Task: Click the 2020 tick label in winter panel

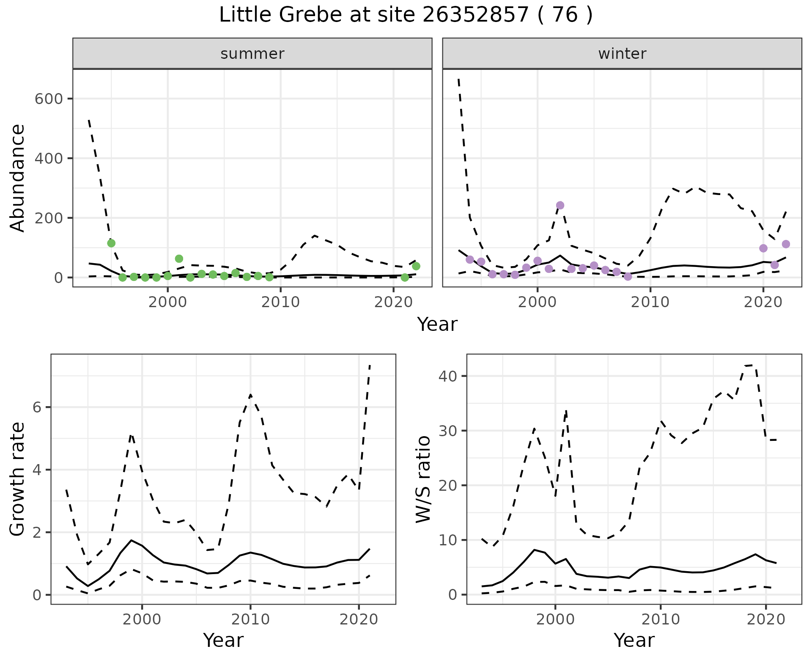Action: (763, 302)
